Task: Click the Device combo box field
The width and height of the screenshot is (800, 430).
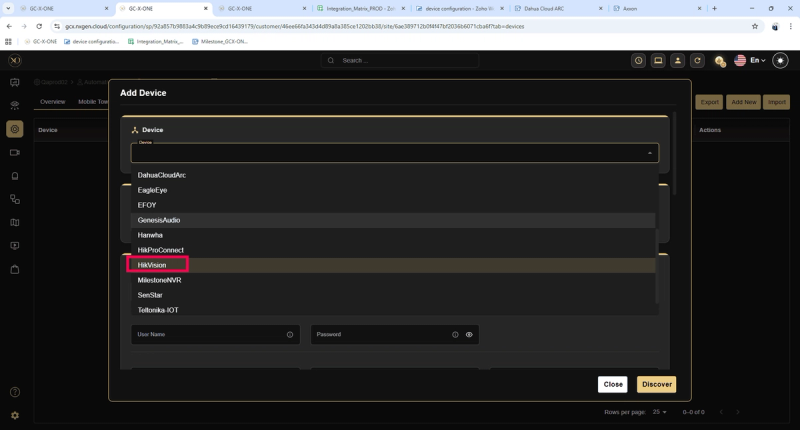Action: (x=394, y=153)
